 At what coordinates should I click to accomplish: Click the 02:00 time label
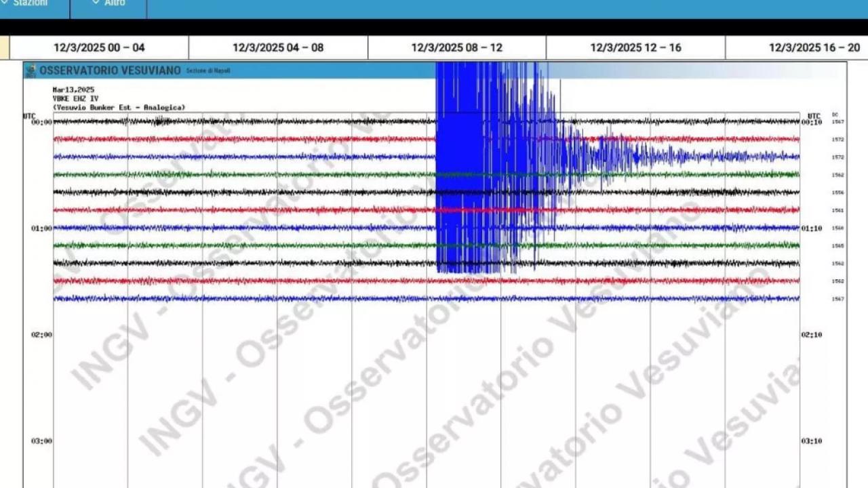point(41,335)
